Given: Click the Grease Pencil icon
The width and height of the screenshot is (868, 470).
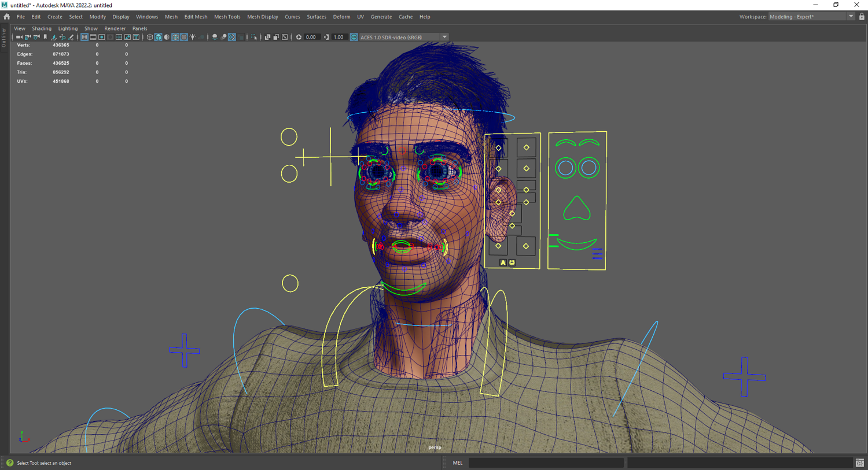Looking at the screenshot, I should click(x=71, y=37).
